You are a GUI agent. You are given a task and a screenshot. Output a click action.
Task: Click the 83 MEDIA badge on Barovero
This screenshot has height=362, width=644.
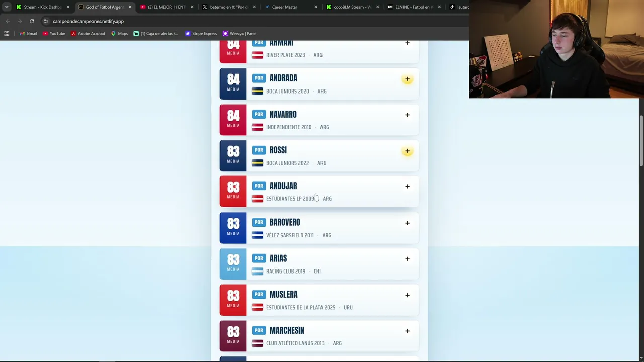coord(233,228)
